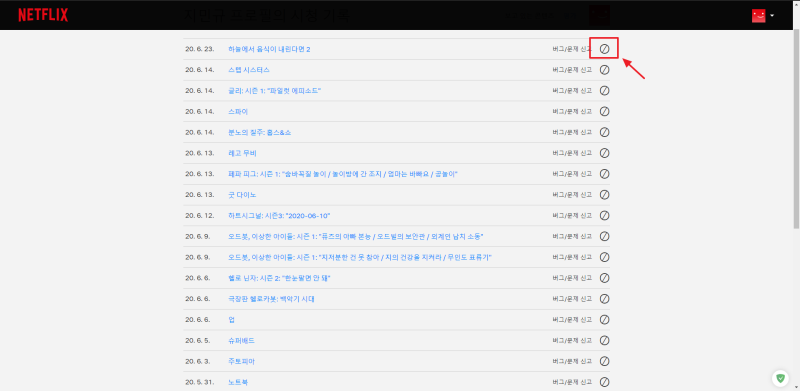Report a problem for '굿 다이노'
800x391 pixels.
[x=572, y=195]
